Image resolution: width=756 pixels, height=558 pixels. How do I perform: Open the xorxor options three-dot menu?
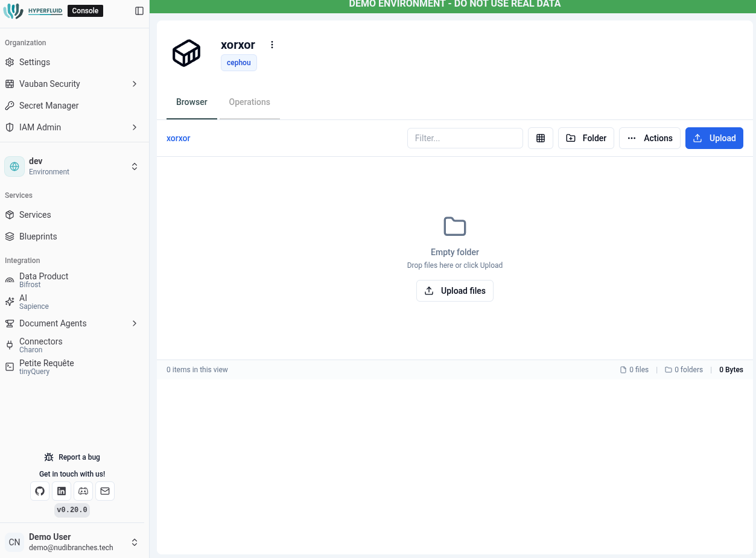click(x=272, y=45)
